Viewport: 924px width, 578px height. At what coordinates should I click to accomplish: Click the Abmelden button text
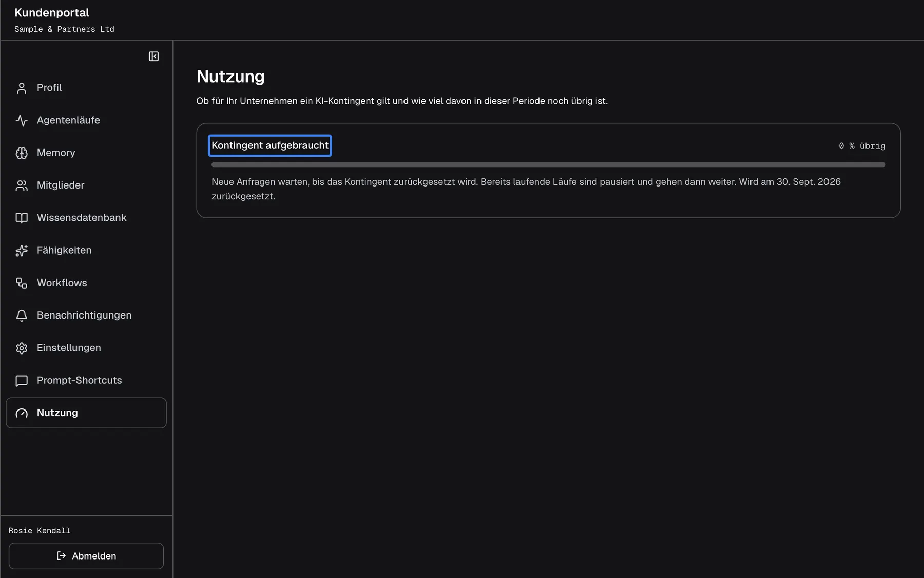[x=94, y=556]
